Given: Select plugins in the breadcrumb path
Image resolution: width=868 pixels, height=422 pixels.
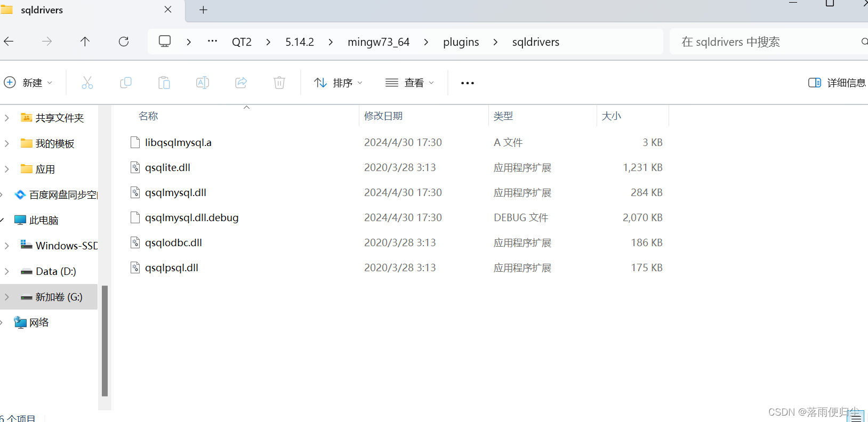Looking at the screenshot, I should [x=461, y=42].
